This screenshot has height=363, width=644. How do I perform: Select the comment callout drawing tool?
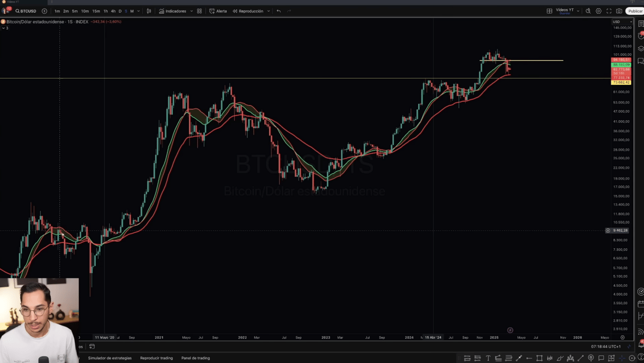(x=601, y=358)
